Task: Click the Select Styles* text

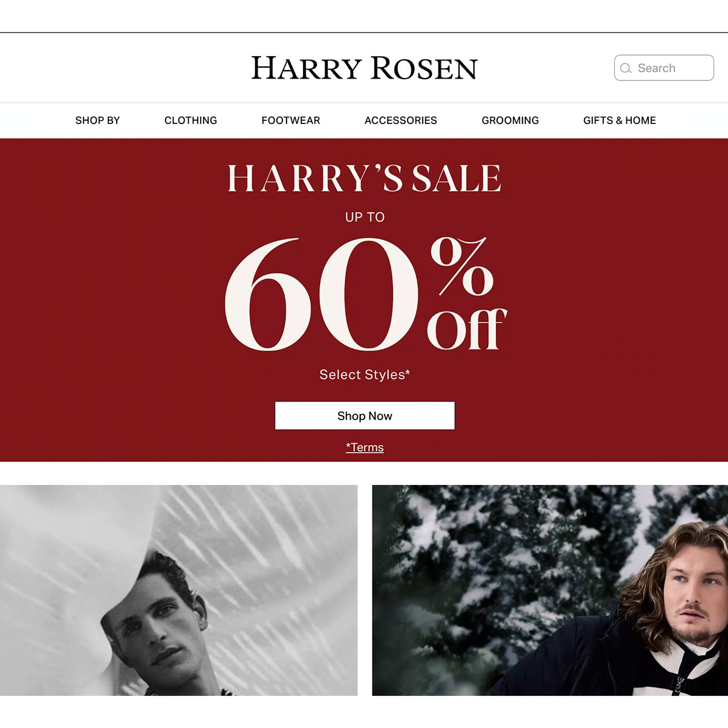Action: [x=365, y=375]
